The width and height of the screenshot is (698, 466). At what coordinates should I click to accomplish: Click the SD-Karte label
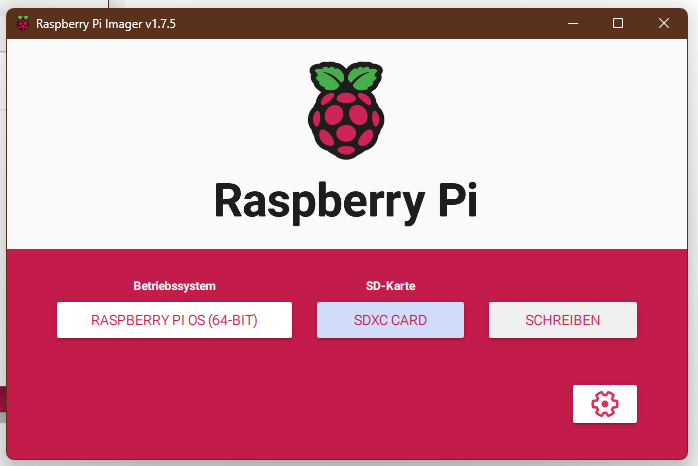tap(390, 286)
